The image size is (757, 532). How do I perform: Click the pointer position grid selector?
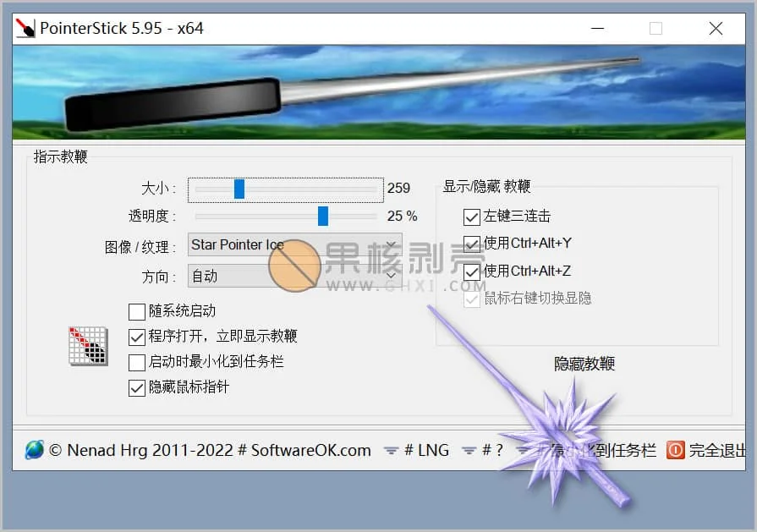pyautogui.click(x=87, y=347)
